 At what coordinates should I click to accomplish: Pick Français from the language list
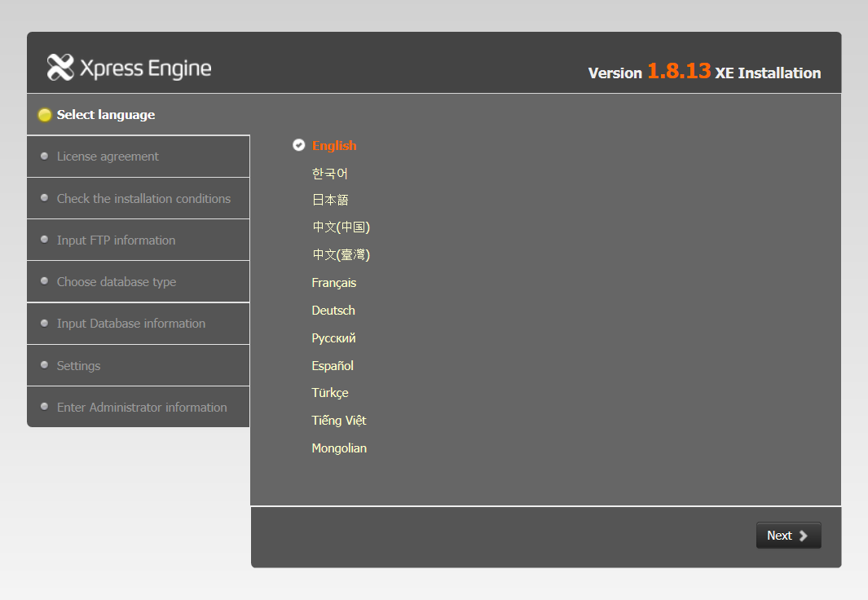pyautogui.click(x=333, y=283)
